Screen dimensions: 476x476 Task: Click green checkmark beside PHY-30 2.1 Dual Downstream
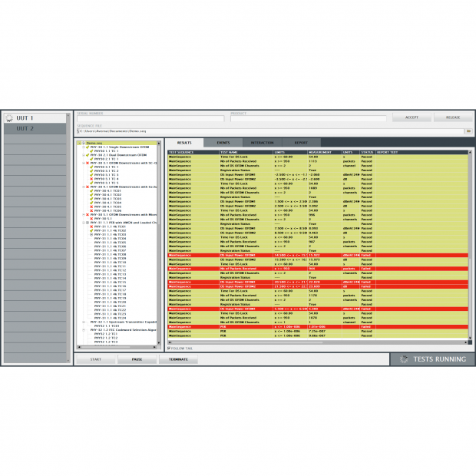(x=87, y=155)
